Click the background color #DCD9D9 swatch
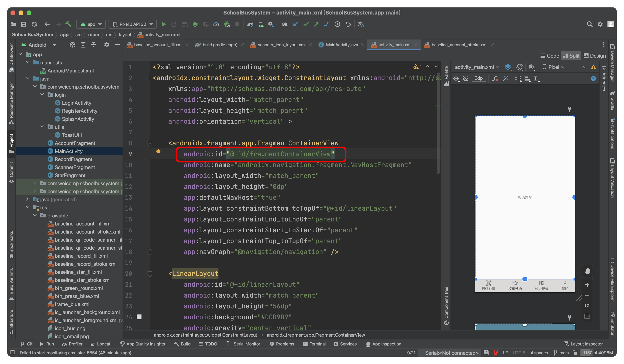624x364 pixels. tap(139, 316)
